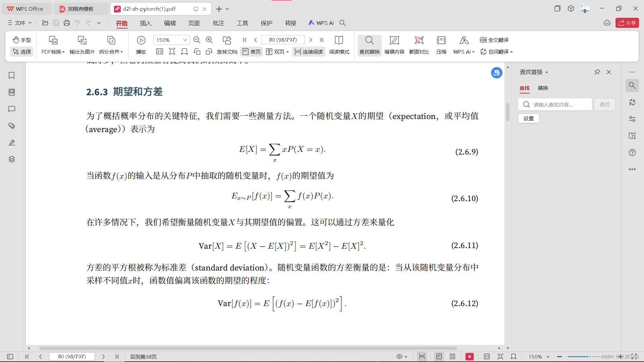
Task: Click the Compress (压缩) tool icon
Action: pos(441,41)
